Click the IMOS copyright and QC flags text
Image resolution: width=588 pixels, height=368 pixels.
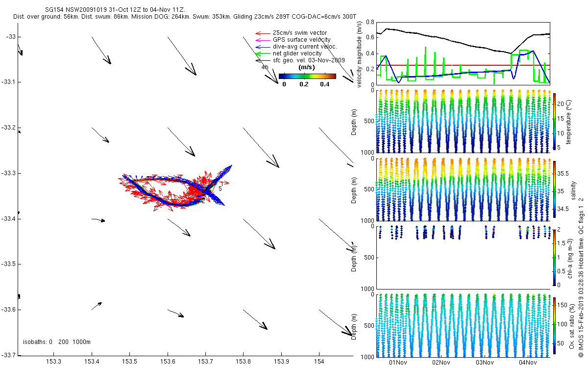(x=581, y=277)
